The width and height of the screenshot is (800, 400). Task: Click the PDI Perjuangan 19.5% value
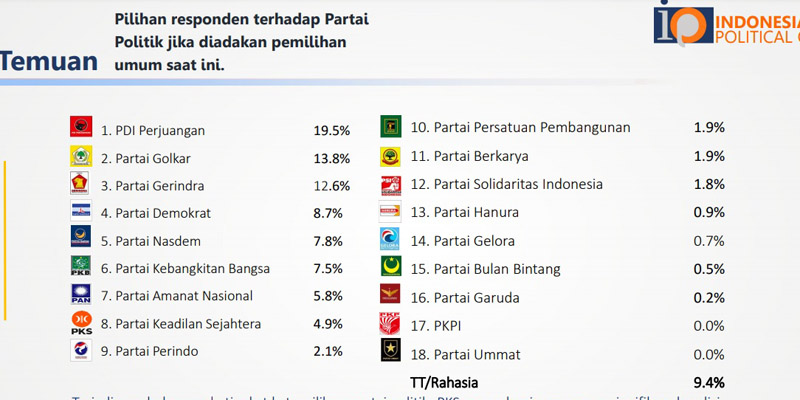[332, 130]
